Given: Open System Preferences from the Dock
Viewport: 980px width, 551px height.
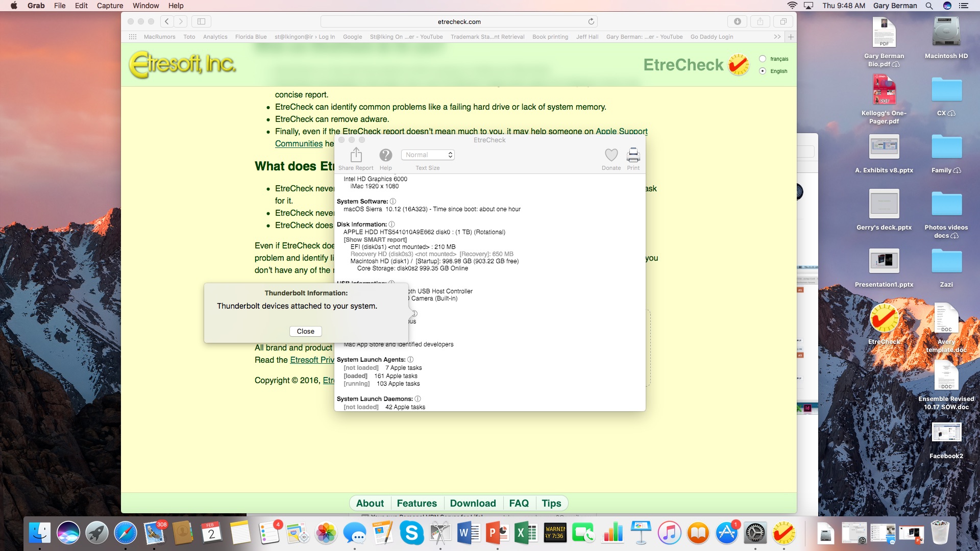Looking at the screenshot, I should pos(755,533).
